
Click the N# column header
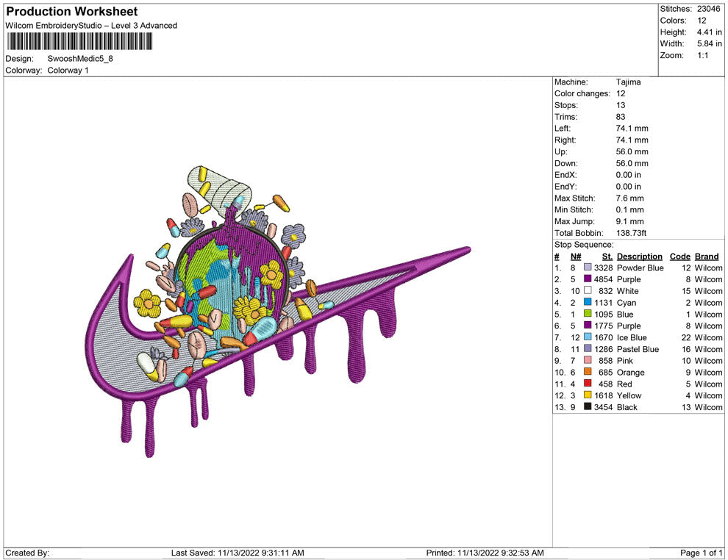(576, 256)
